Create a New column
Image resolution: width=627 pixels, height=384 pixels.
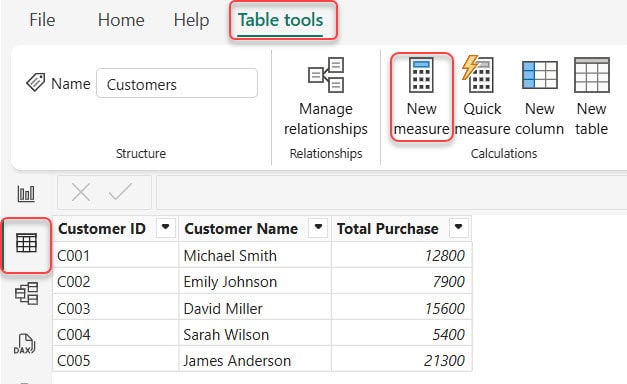point(539,97)
